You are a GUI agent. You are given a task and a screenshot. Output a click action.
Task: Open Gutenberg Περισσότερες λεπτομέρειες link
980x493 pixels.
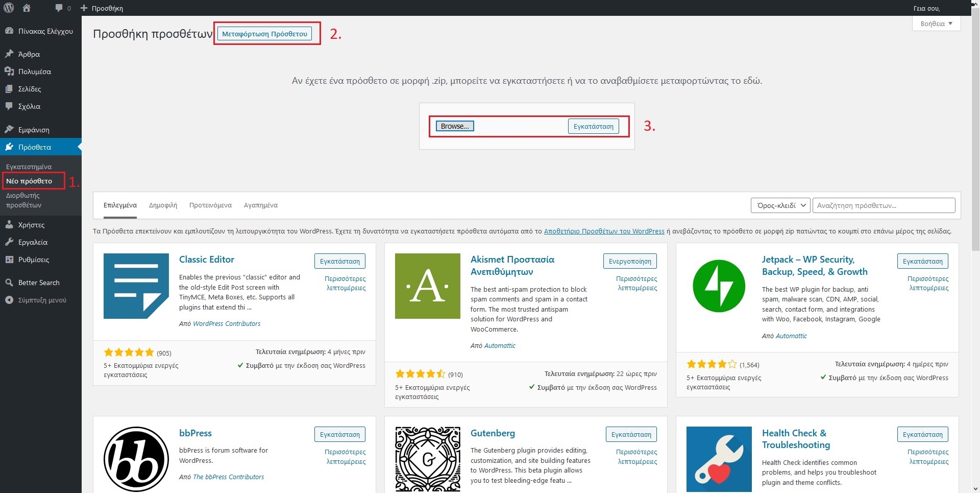point(636,457)
